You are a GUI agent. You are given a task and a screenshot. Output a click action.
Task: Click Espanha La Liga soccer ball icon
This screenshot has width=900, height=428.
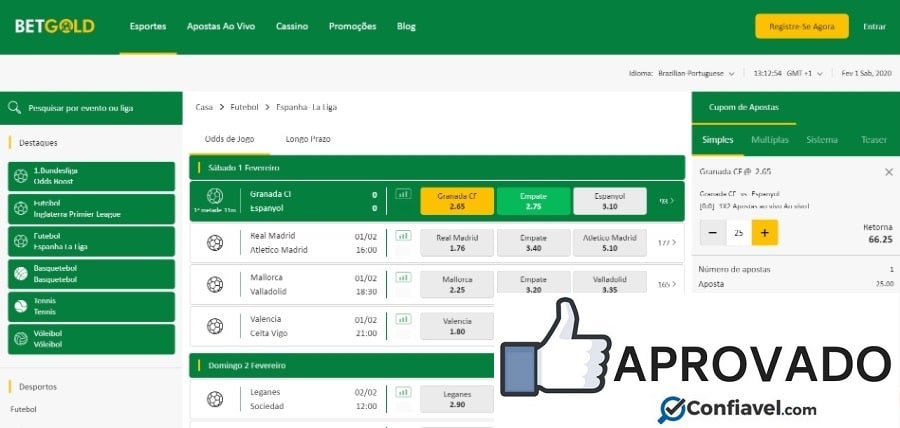(x=21, y=241)
